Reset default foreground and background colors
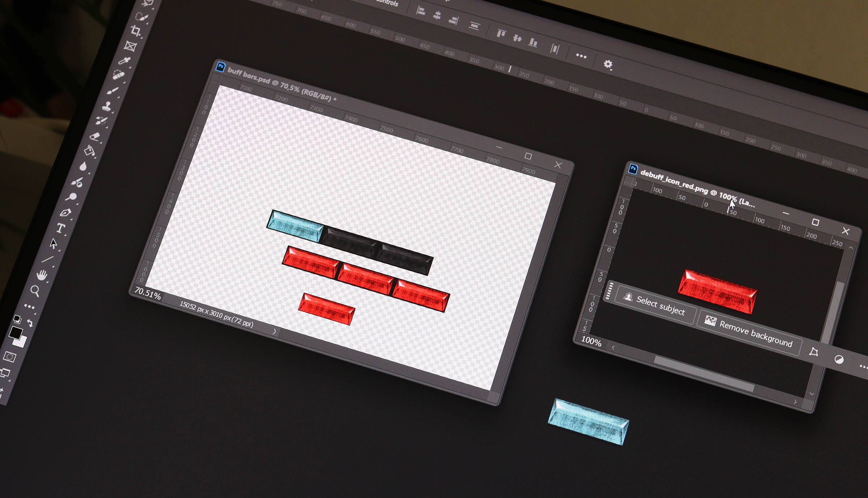The image size is (868, 498). (x=17, y=319)
